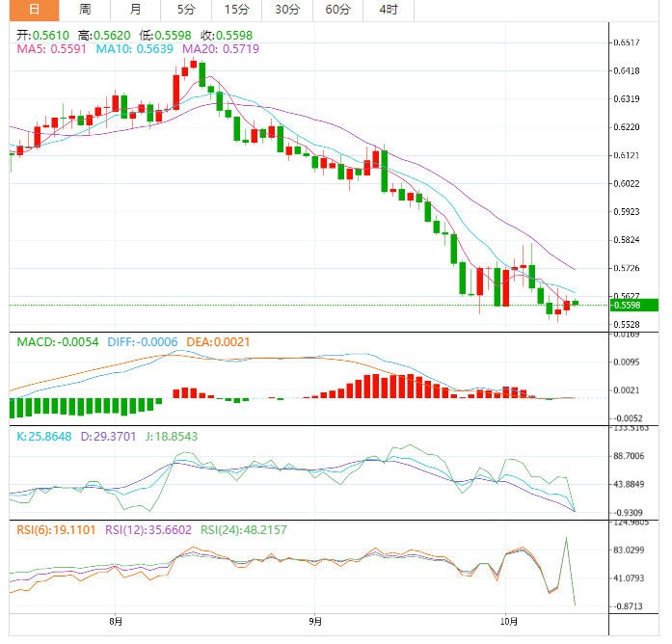Open the 30分 timeframe tab
Image resolution: width=672 pixels, height=644 pixels.
[x=287, y=10]
